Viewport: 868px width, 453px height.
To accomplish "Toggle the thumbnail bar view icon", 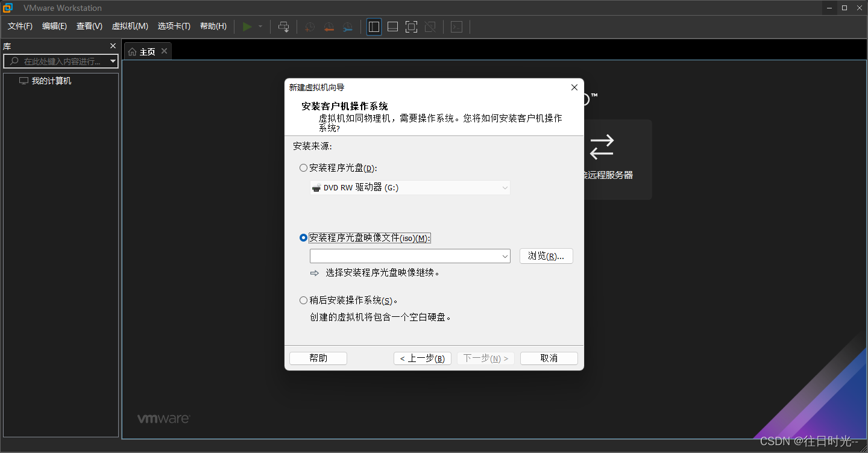I will [392, 27].
